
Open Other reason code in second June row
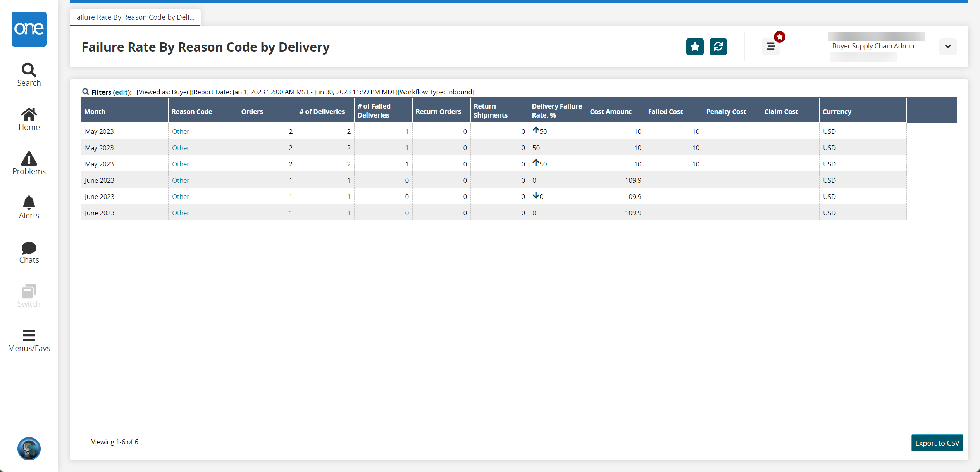[x=181, y=197]
